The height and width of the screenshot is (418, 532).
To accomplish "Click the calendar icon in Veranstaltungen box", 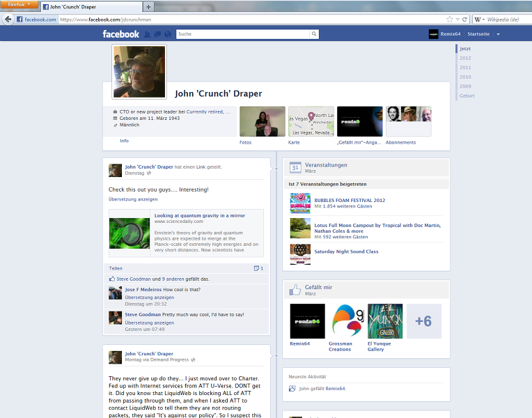I will tap(295, 167).
